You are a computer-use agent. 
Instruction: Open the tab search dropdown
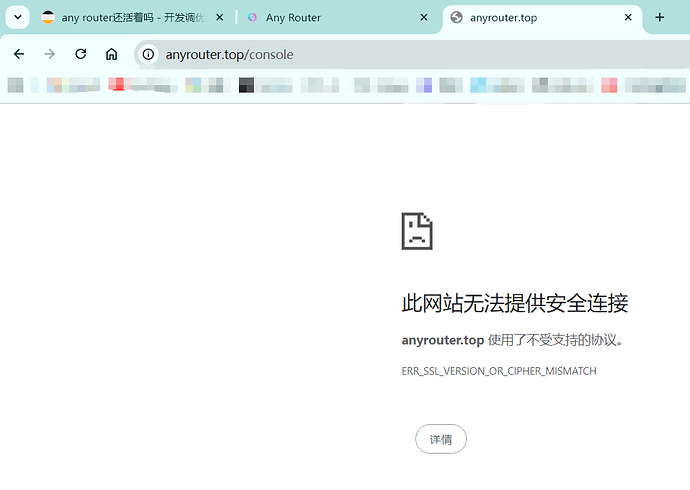coord(18,18)
